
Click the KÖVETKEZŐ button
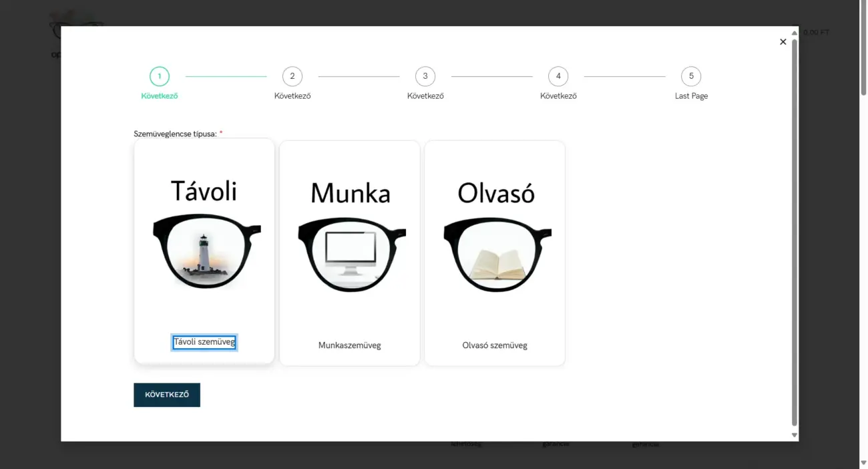(167, 395)
